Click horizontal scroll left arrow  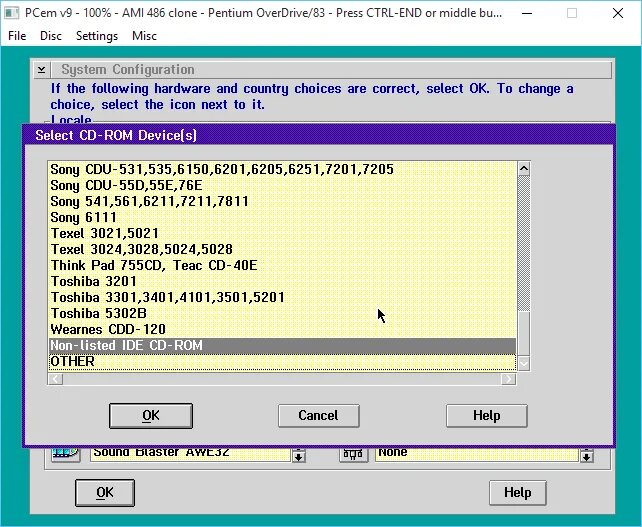(x=55, y=379)
